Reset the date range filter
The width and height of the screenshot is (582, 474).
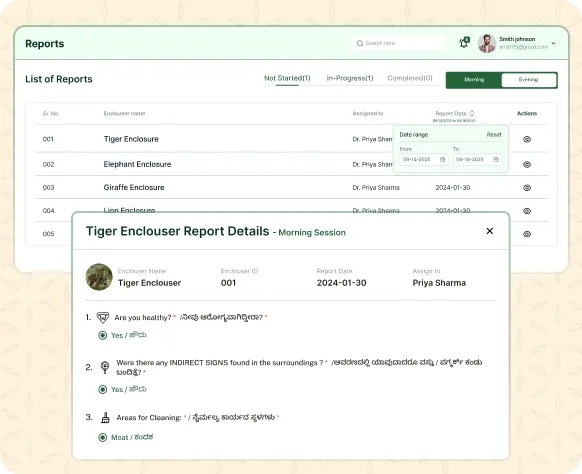coord(494,135)
